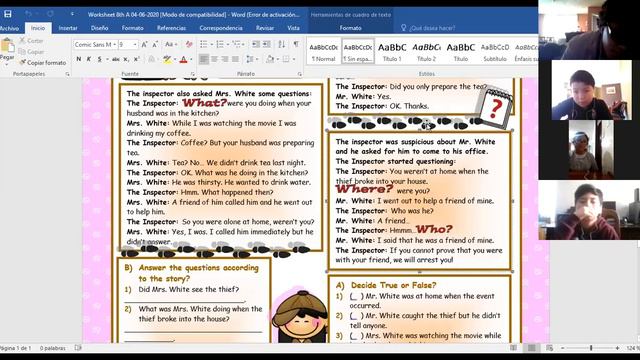Open the Change Case (Aa) dropdown
Viewport: 640px width, 360px height.
click(171, 44)
